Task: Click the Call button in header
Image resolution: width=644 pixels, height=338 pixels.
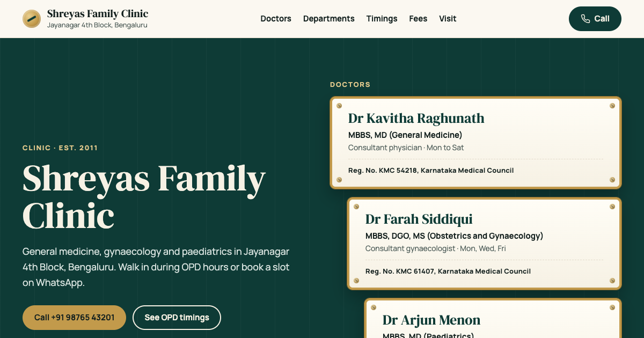Action: coord(595,19)
